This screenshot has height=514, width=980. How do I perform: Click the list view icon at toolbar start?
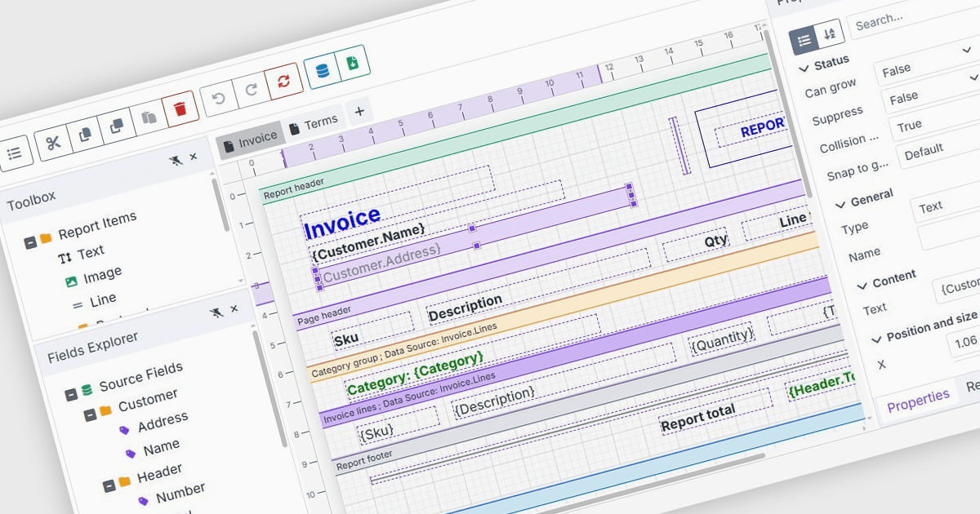[15, 153]
